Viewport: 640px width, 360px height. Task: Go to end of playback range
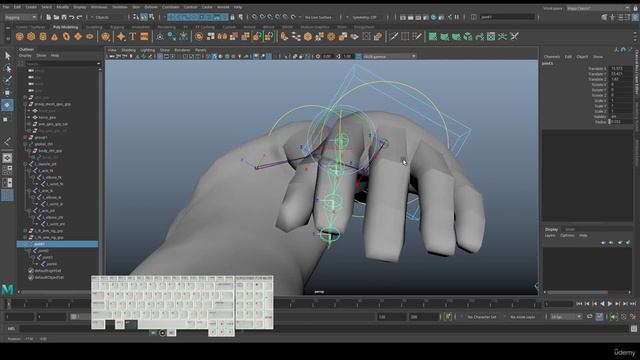click(633, 304)
